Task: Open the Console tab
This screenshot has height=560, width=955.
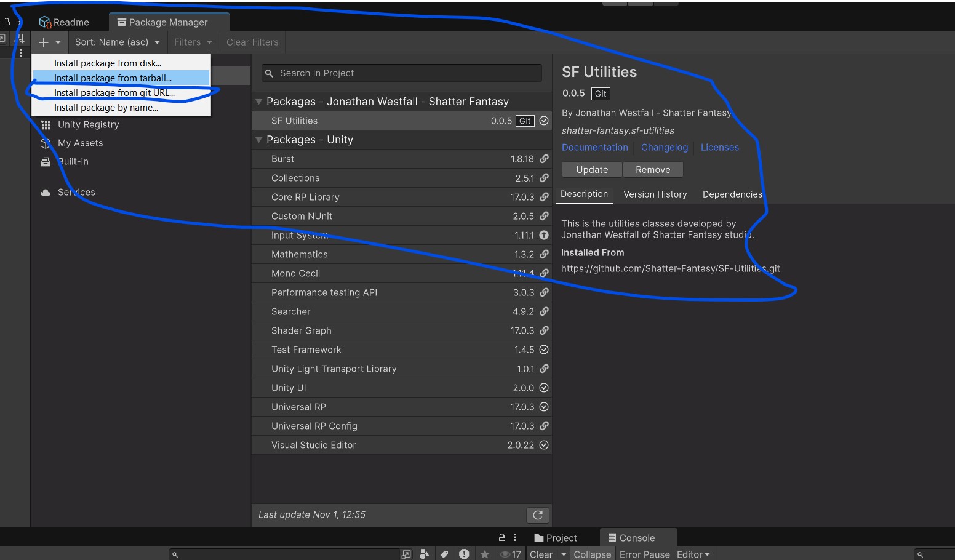Action: tap(637, 538)
